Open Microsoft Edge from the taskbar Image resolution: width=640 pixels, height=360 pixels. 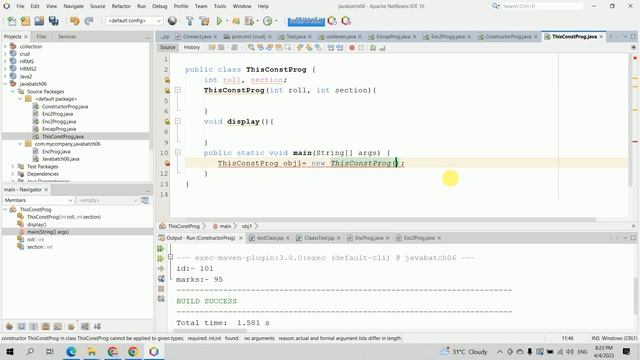[71, 351]
